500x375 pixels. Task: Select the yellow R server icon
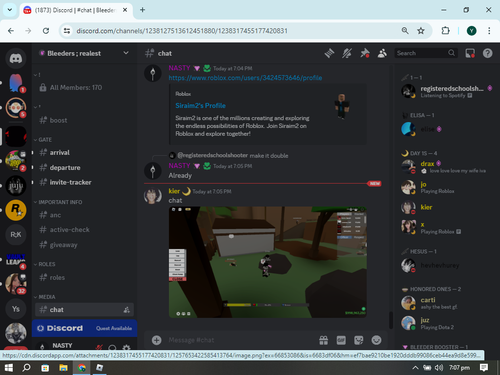[x=16, y=210]
